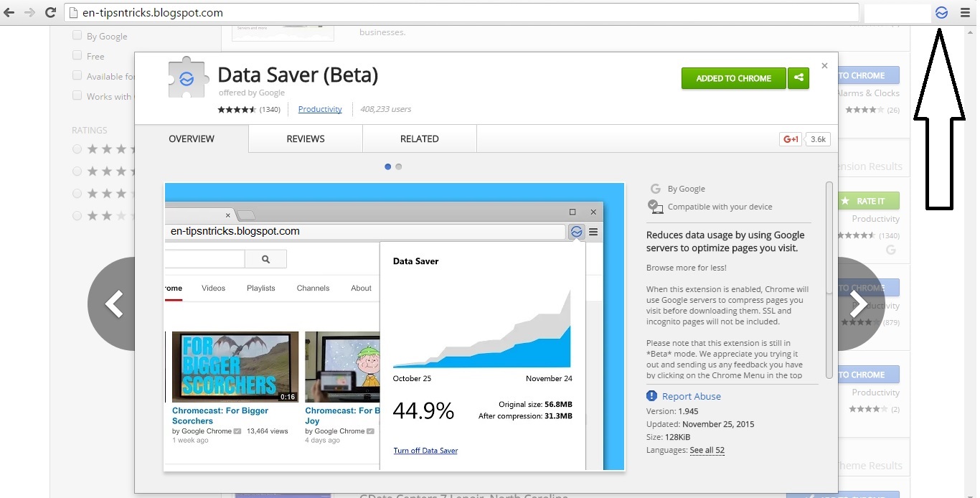Click the ADDED TO CHROME button
The image size is (980, 498).
point(734,78)
